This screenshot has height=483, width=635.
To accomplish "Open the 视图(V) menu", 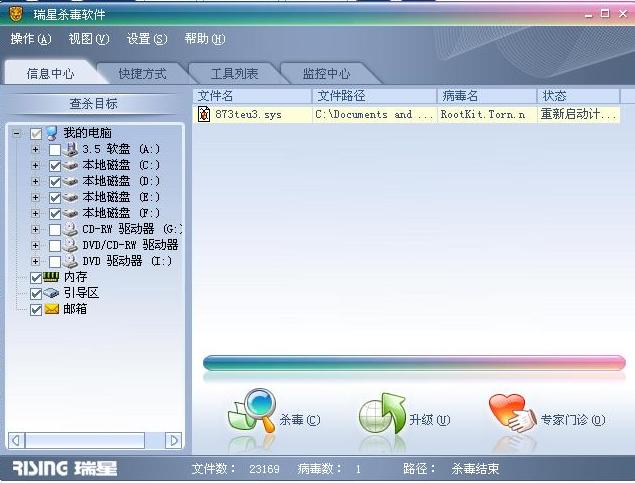I will point(89,39).
